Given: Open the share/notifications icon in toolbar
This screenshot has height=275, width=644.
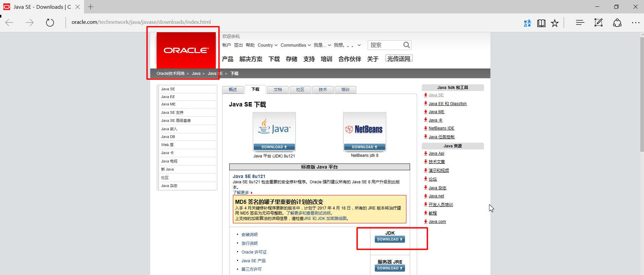Looking at the screenshot, I should click(x=617, y=22).
